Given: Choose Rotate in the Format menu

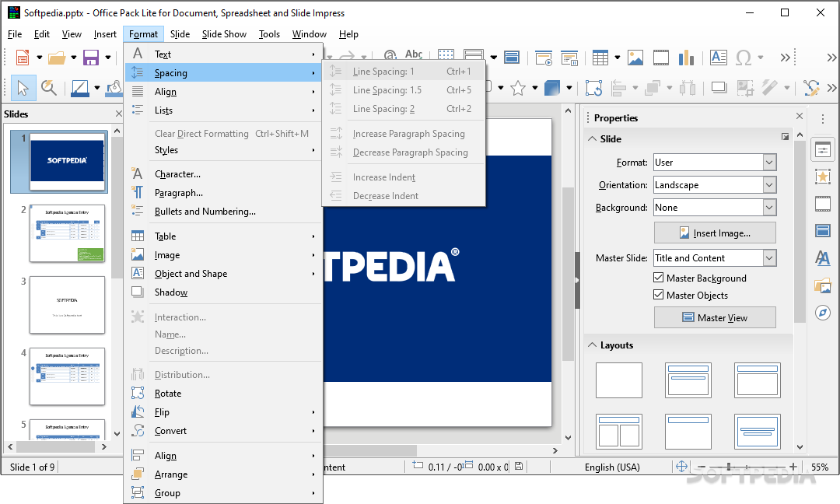Looking at the screenshot, I should [224, 394].
